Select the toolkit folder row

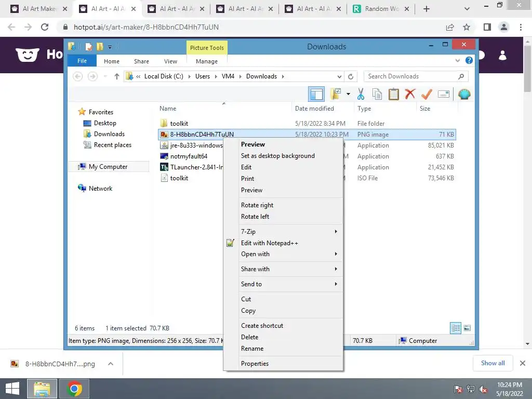307,124
